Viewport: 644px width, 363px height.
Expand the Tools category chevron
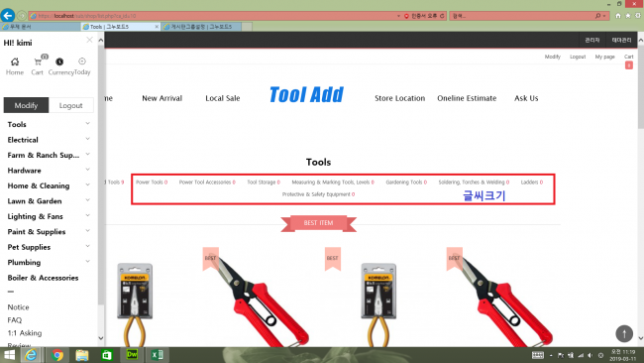(87, 123)
